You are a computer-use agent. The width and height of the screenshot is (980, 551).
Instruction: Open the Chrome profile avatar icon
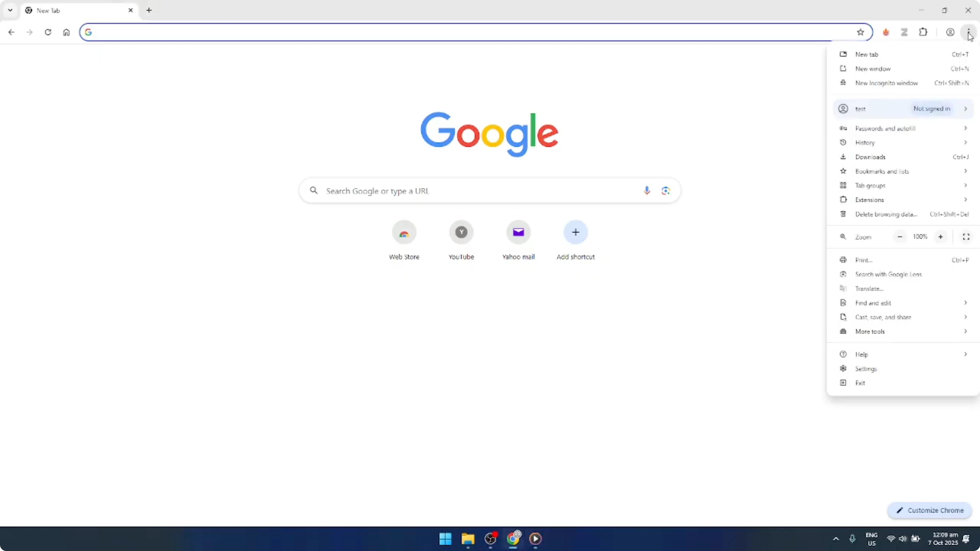click(950, 32)
